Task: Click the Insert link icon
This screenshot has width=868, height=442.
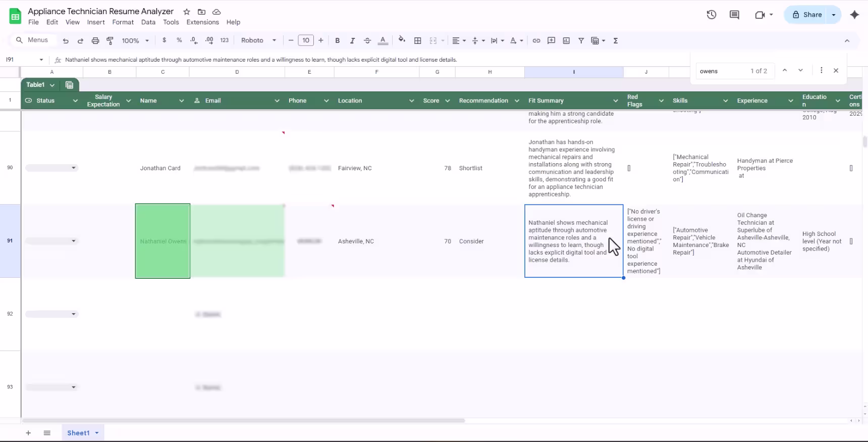Action: pos(536,40)
